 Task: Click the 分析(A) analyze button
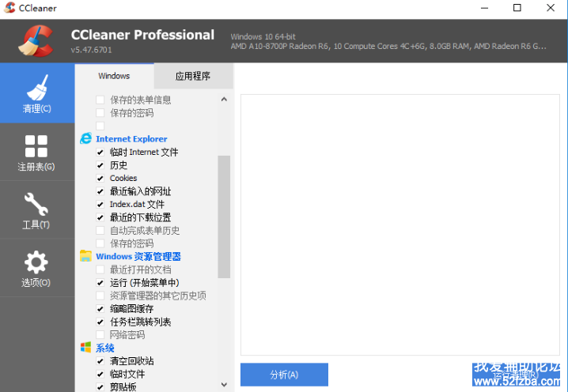click(284, 375)
